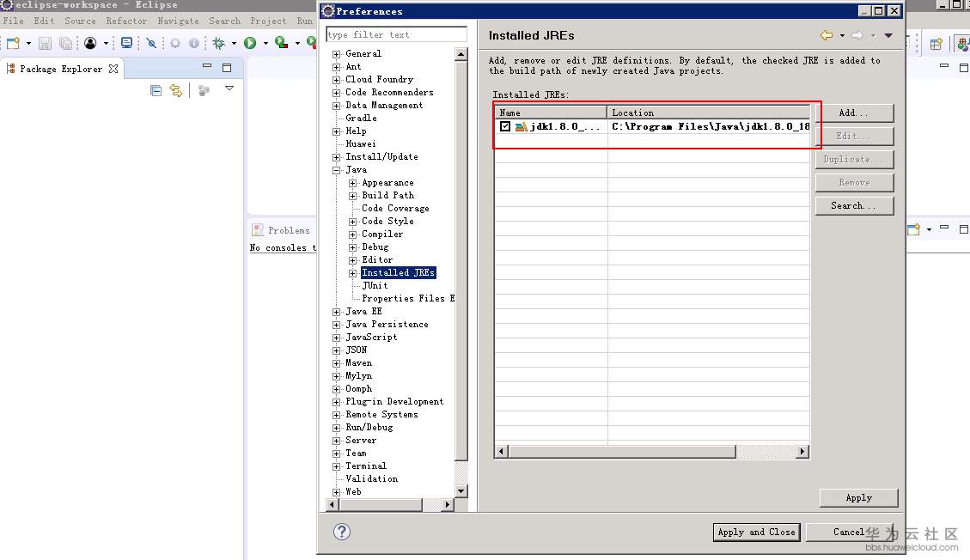Click the green Run icon
970x560 pixels.
click(250, 43)
